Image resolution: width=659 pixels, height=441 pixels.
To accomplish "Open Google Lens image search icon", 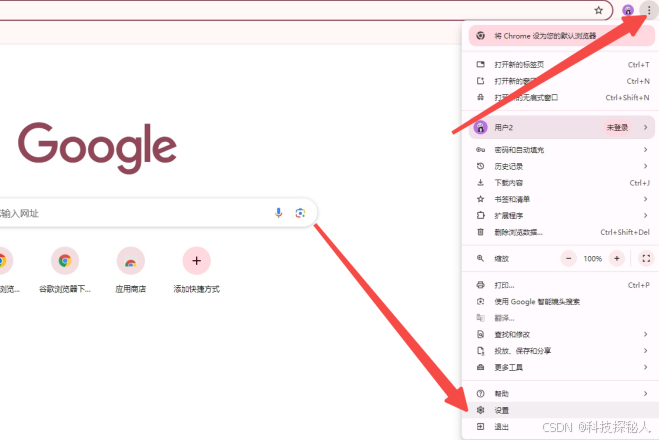I will point(300,213).
